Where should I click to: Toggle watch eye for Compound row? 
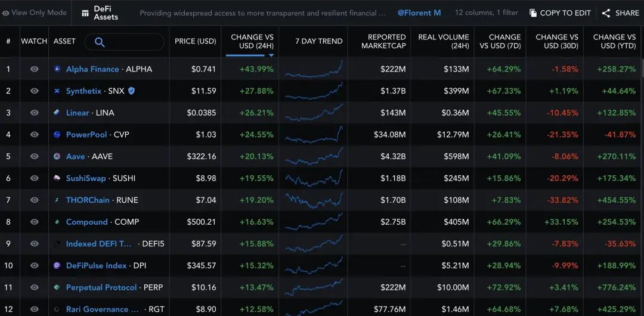click(x=35, y=222)
